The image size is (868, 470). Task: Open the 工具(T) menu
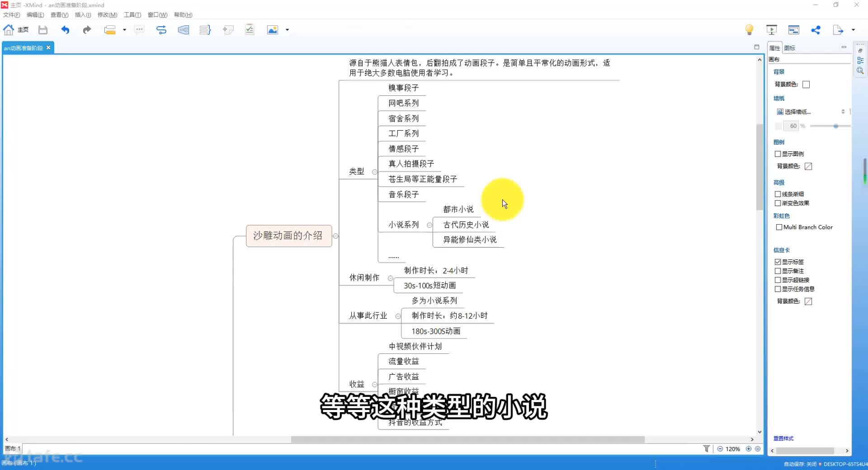coord(132,15)
